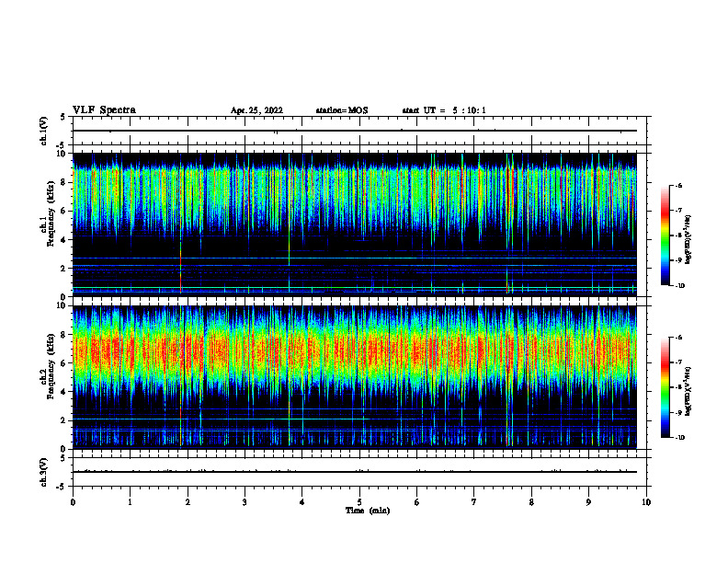Click the ch.3 waveform trace panel
728x563 pixels.
point(359,472)
